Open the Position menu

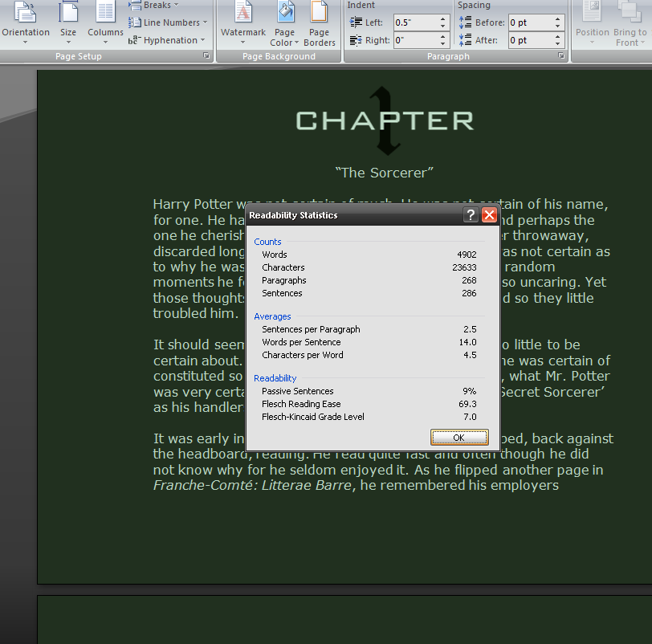tap(592, 22)
